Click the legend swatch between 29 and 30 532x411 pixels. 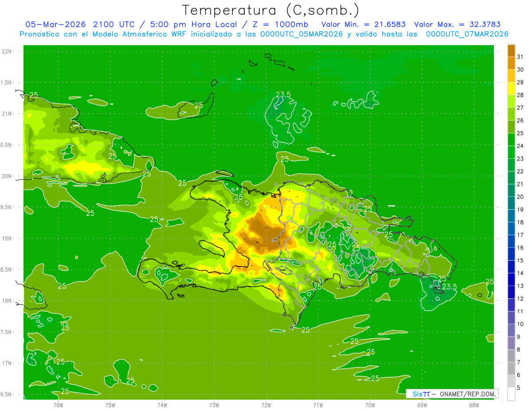click(512, 76)
